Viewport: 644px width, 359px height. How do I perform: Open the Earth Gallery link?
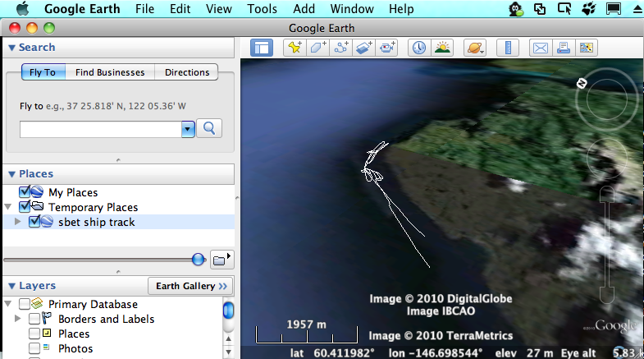click(191, 286)
